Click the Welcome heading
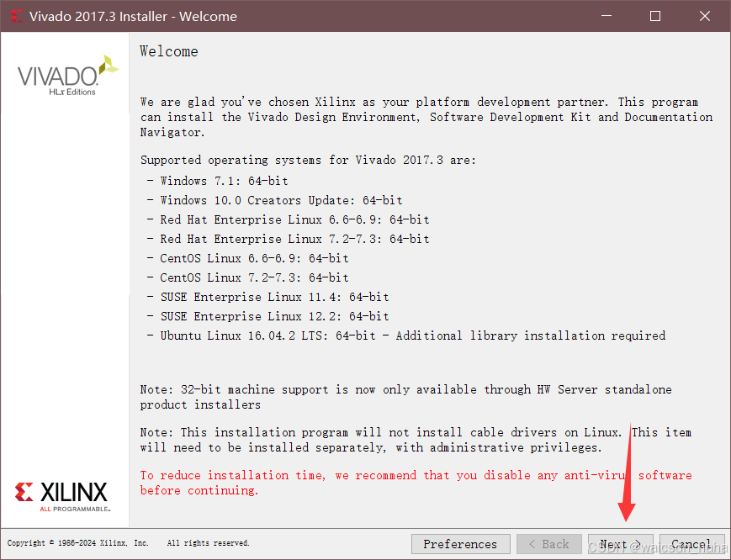731x560 pixels. coord(169,51)
